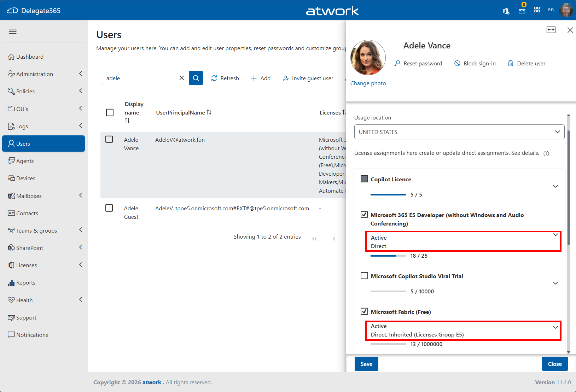Viewport: 576px width, 392px height.
Task: Open the apps grid icon in header
Action: pos(537,10)
